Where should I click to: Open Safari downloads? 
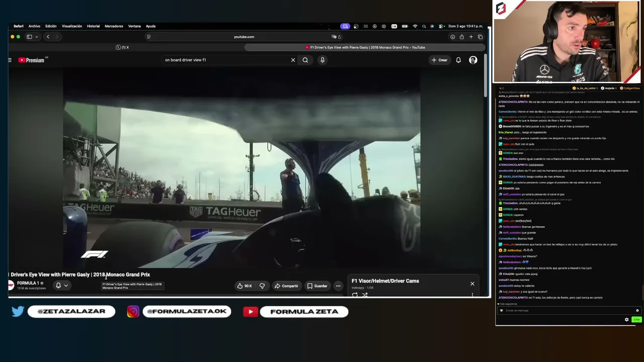coord(452,37)
